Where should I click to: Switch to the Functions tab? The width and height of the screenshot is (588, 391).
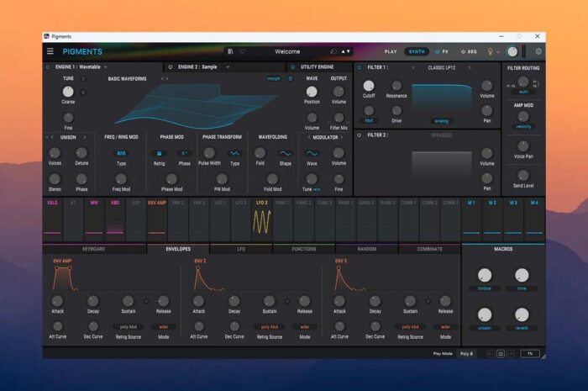pos(304,249)
